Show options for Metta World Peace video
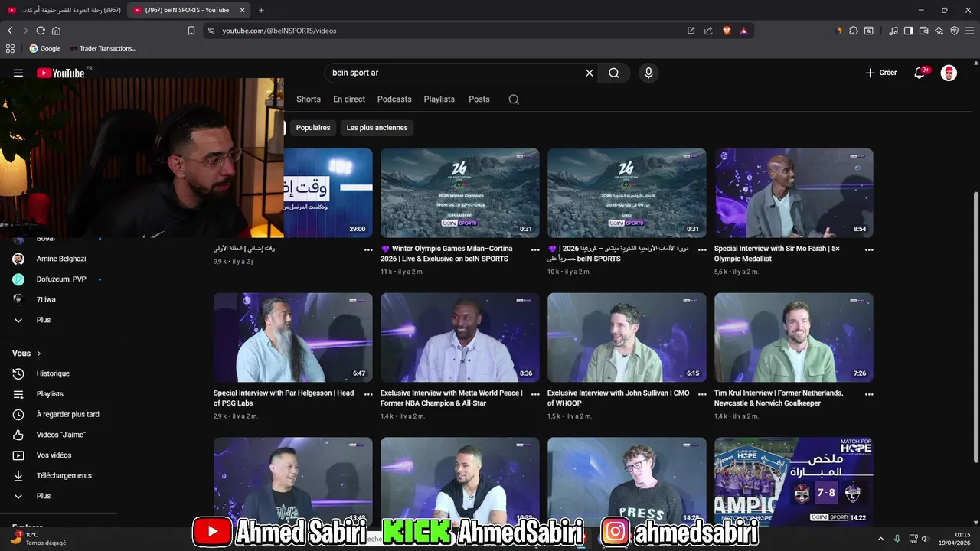This screenshot has height=551, width=980. point(535,395)
